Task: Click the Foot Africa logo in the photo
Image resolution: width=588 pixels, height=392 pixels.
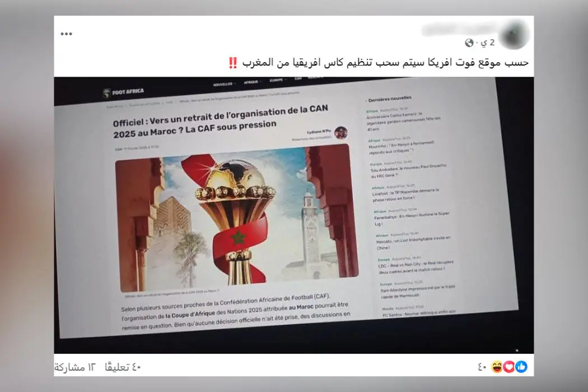Action: coord(123,92)
